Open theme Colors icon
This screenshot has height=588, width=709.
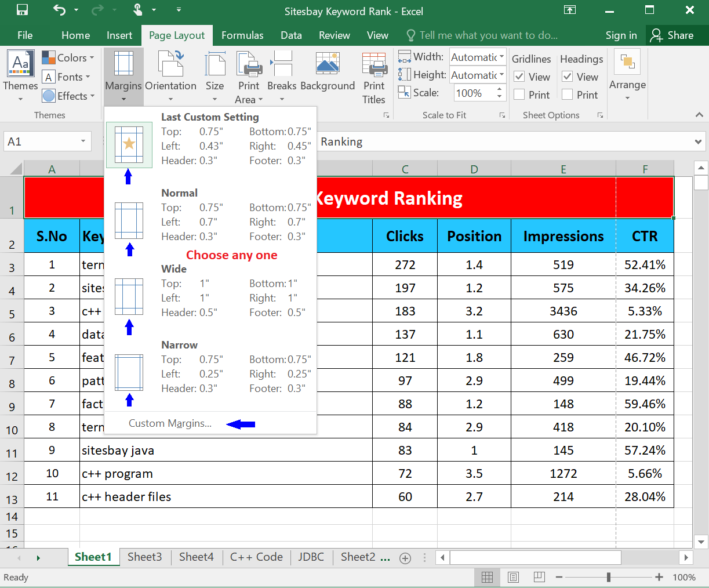tap(49, 57)
